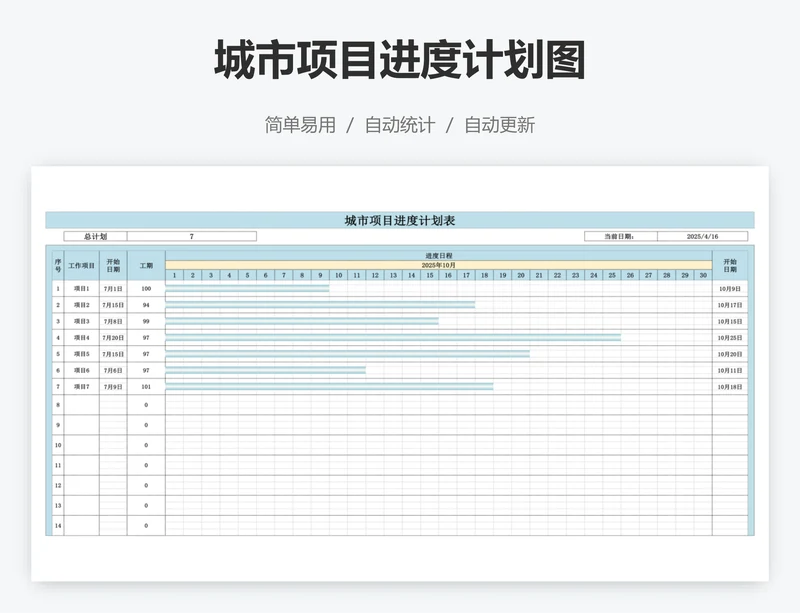Click the 工期 column header
800x613 pixels.
tap(146, 265)
